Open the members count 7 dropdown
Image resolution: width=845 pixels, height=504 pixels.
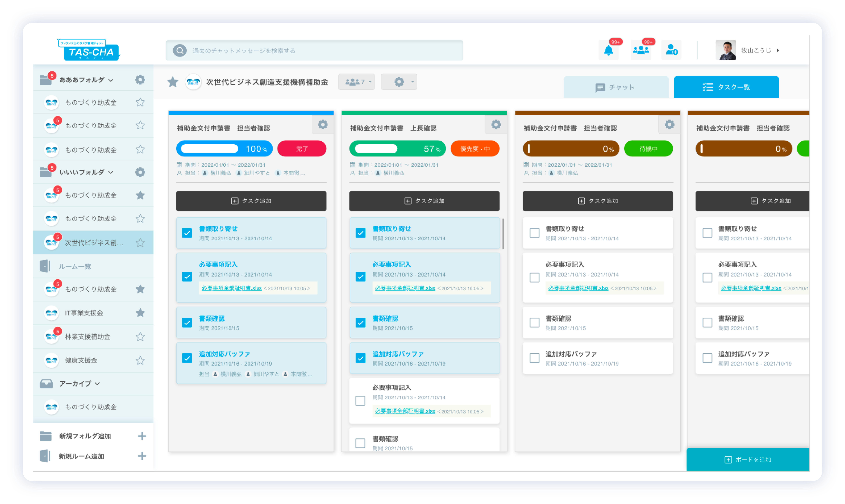tap(357, 82)
